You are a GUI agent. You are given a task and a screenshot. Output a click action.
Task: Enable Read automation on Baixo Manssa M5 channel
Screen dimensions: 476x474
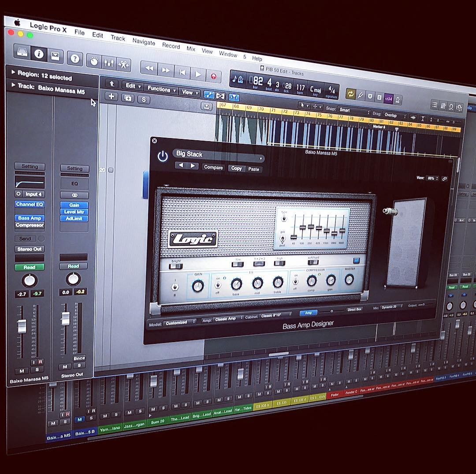[29, 266]
